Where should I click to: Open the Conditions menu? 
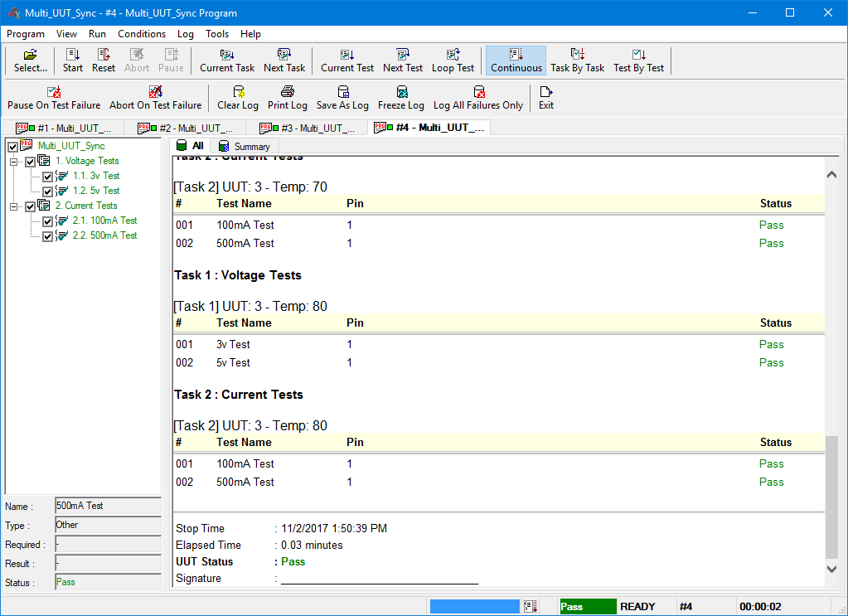pyautogui.click(x=141, y=34)
